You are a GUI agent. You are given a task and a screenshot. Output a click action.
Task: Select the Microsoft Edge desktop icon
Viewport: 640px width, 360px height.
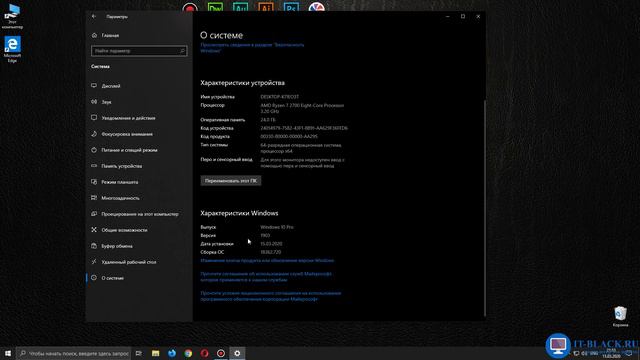(x=12, y=49)
